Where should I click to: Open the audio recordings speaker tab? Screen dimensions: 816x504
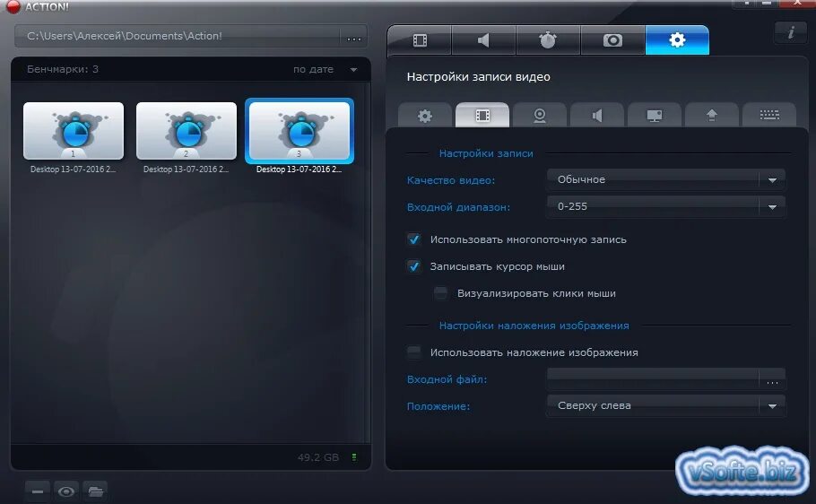click(483, 40)
